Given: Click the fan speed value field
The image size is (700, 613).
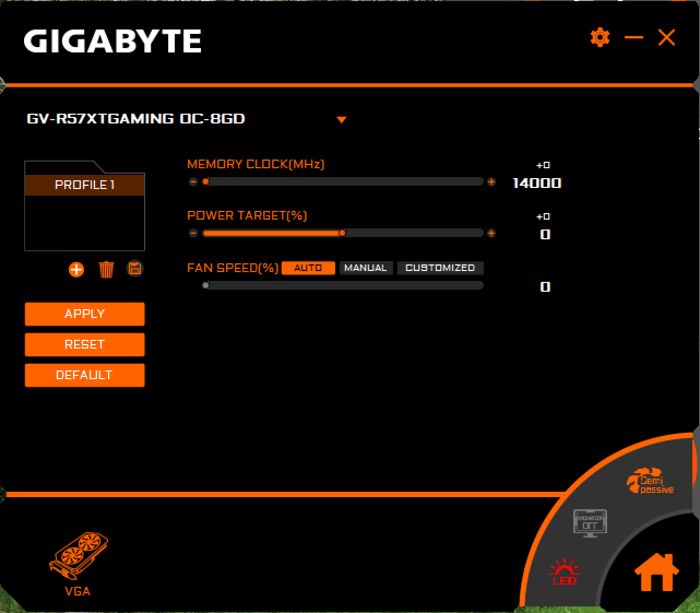Looking at the screenshot, I should [x=545, y=287].
